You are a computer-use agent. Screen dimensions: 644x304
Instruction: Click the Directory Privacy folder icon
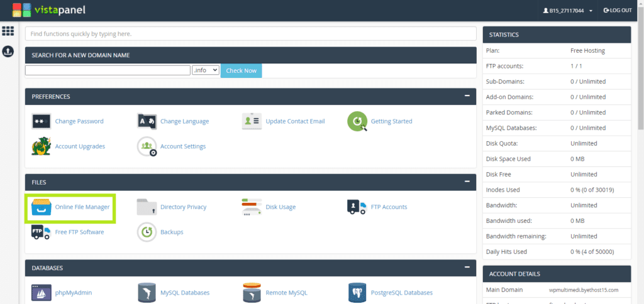[147, 207]
